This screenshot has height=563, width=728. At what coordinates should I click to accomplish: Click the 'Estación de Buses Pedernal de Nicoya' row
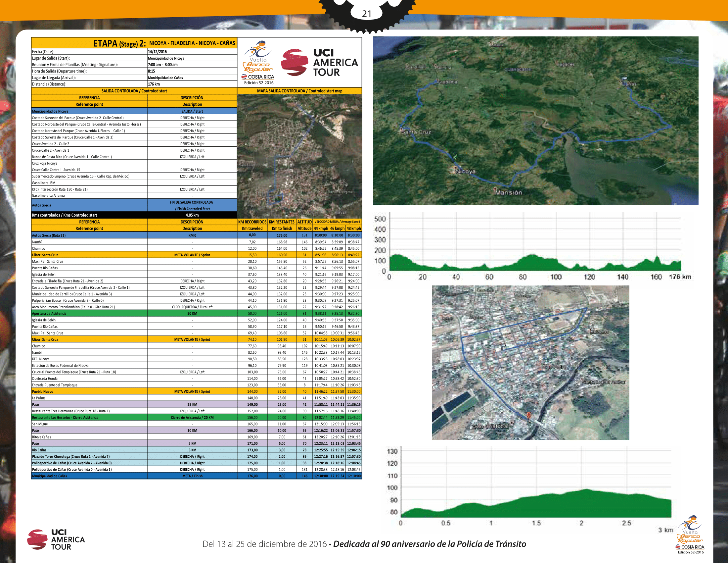click(x=197, y=366)
